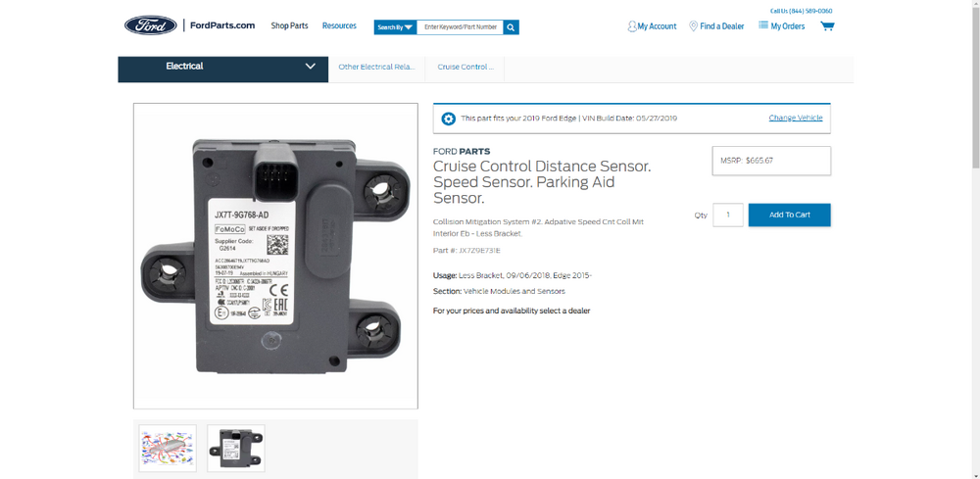Select the sensor photo thumbnail
The height and width of the screenshot is (479, 980).
click(x=236, y=449)
